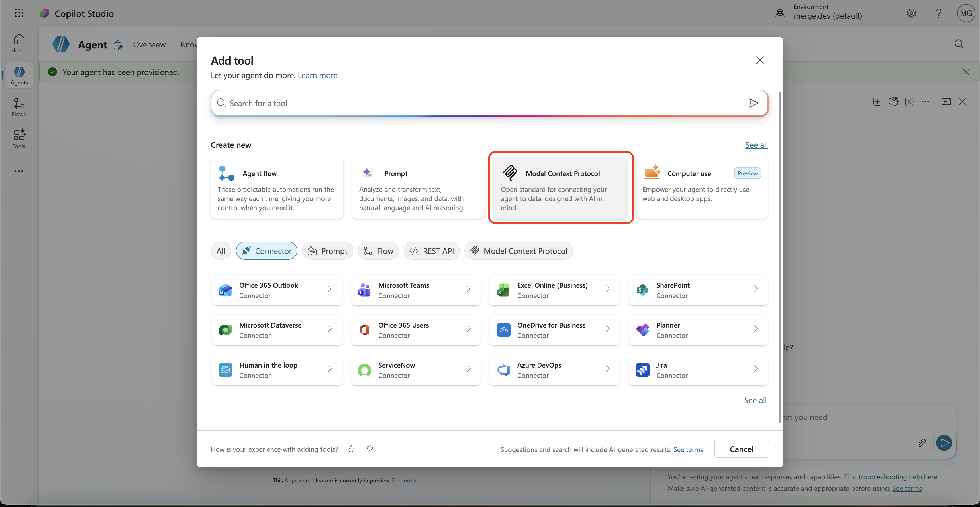The height and width of the screenshot is (507, 980).
Task: Click the attach paperclip in test chat
Action: coord(922,443)
